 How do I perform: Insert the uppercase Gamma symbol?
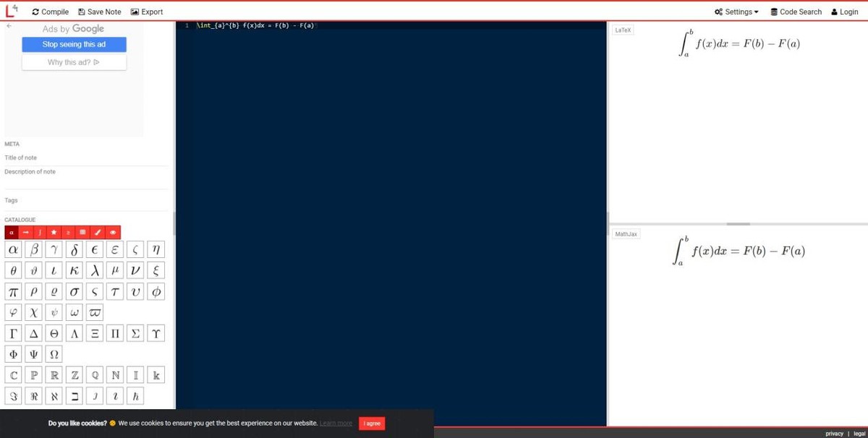[x=13, y=334]
